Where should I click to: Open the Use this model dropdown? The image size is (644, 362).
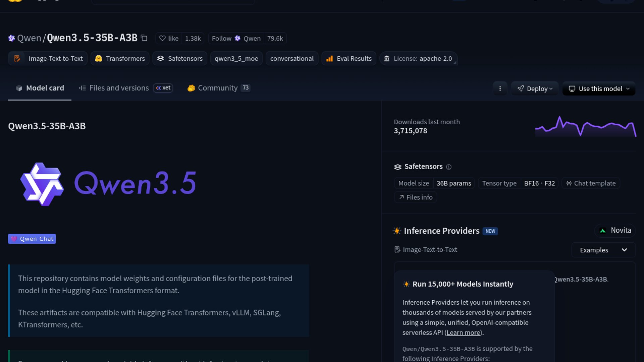click(598, 88)
